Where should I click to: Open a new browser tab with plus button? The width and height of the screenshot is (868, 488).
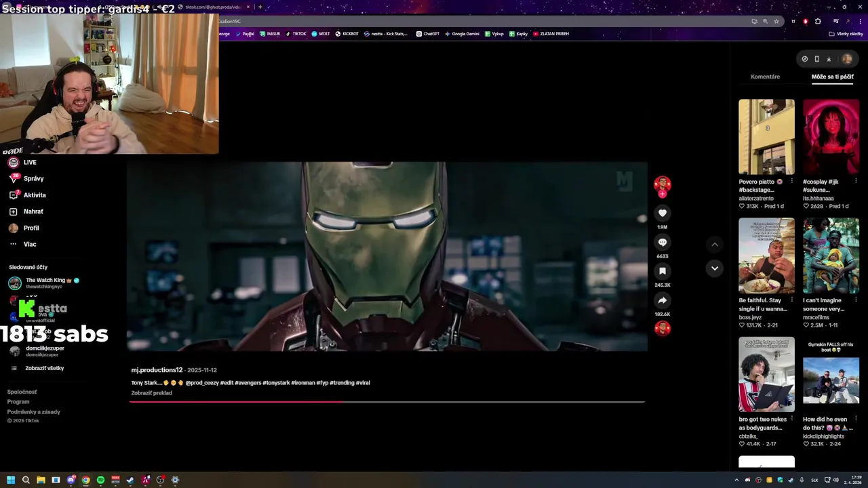[260, 7]
